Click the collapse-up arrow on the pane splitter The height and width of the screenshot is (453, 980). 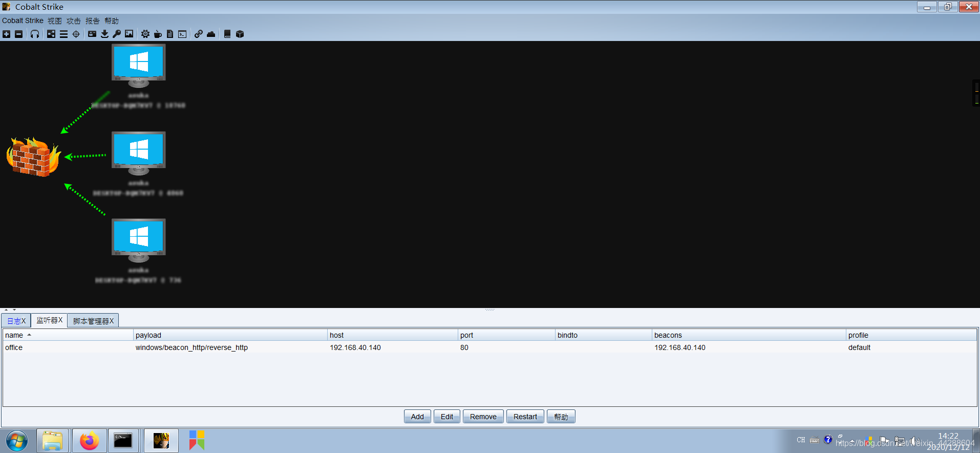(6, 310)
